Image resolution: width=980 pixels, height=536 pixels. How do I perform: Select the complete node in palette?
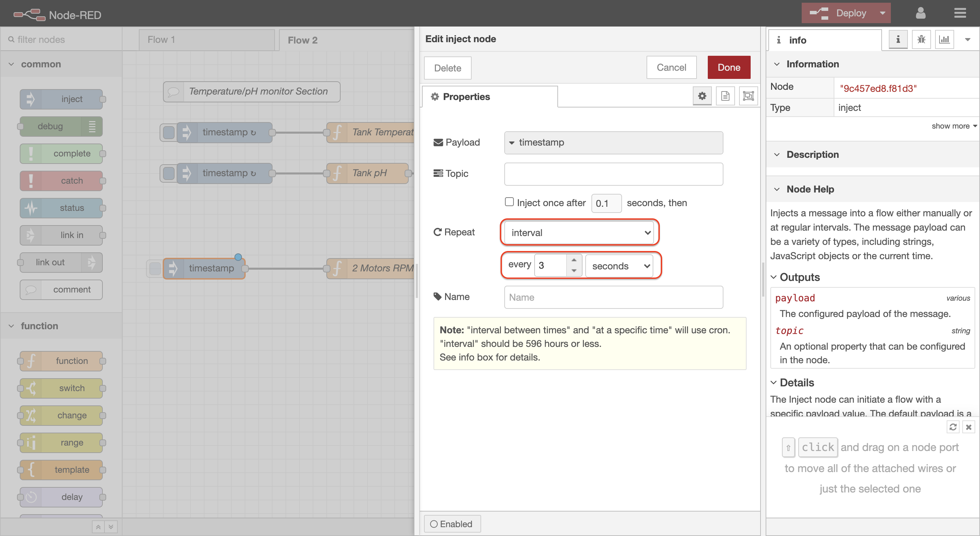click(x=61, y=154)
